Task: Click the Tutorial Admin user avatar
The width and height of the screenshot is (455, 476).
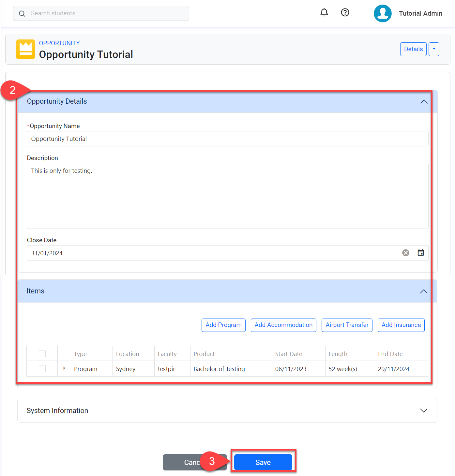Action: [x=382, y=13]
